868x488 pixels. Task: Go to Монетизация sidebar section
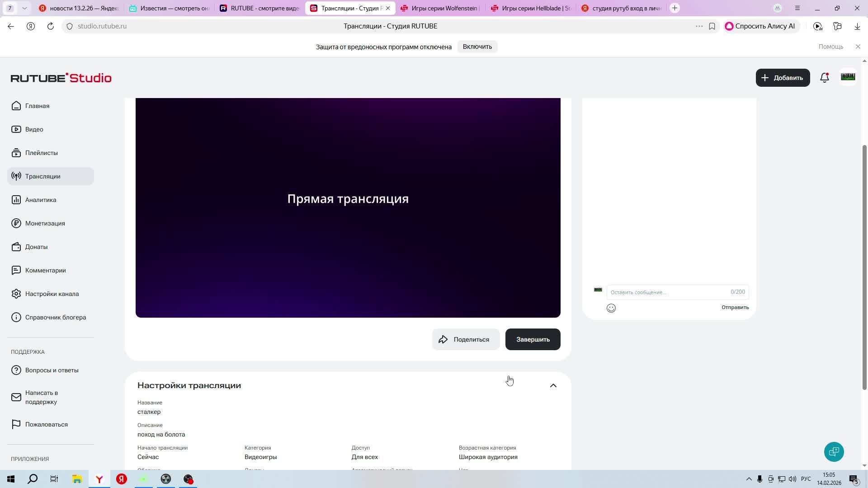point(45,223)
